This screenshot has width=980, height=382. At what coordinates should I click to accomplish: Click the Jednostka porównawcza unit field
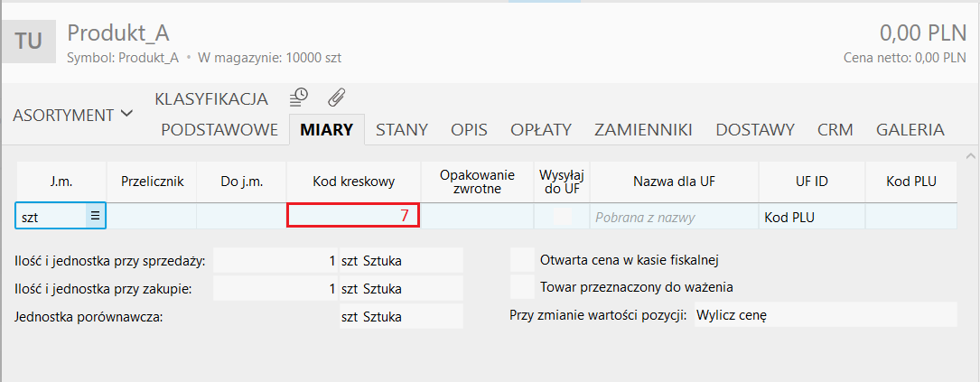(399, 317)
